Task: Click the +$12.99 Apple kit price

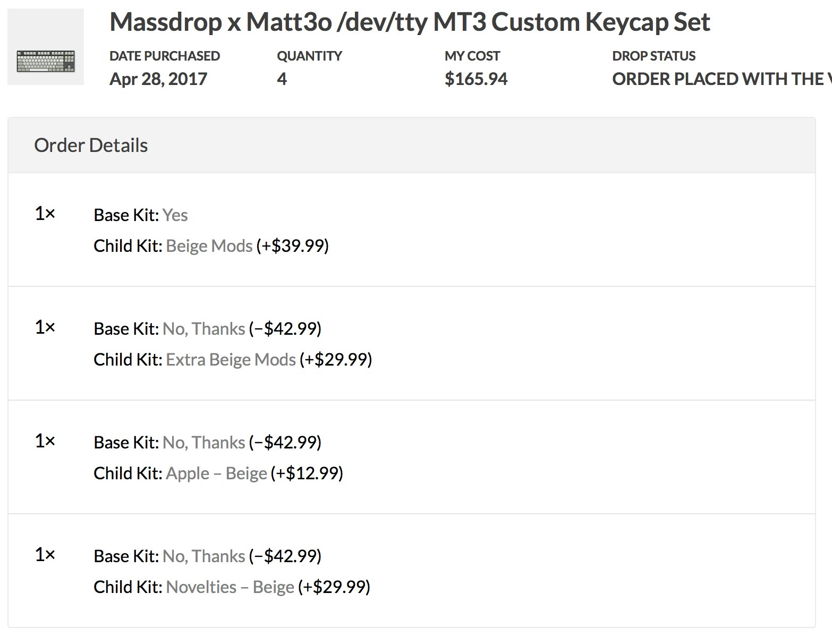Action: click(x=307, y=473)
